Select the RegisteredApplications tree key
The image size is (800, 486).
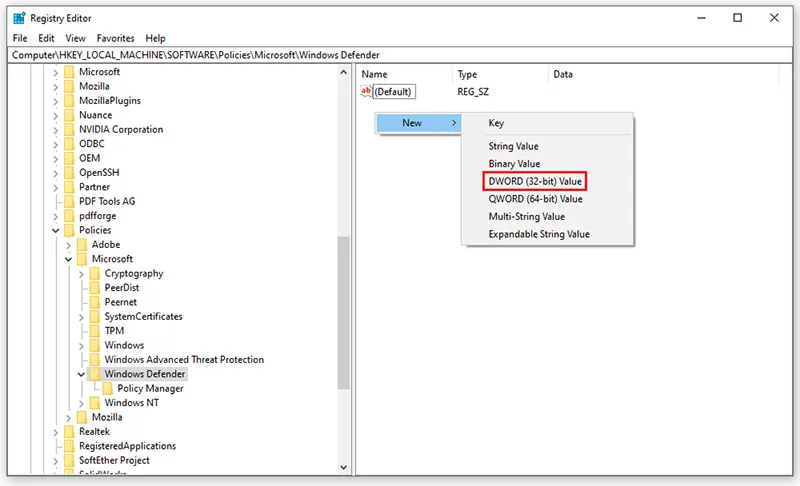click(x=127, y=446)
